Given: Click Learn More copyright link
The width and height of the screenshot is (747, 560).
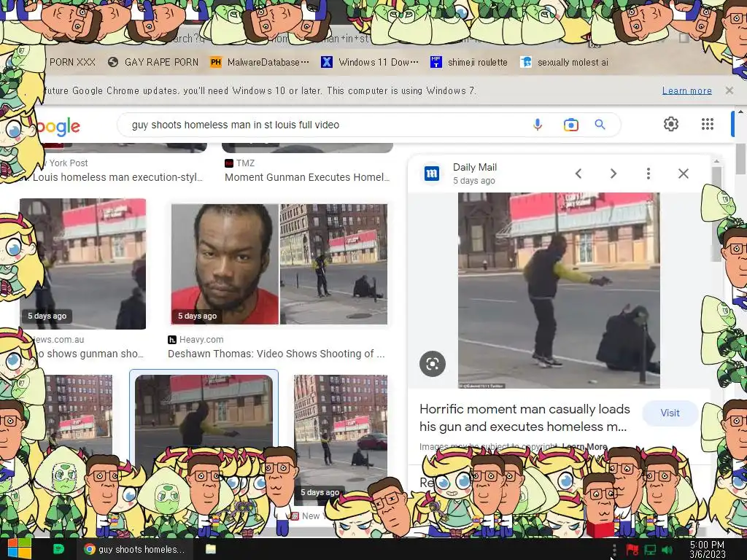Looking at the screenshot, I should point(584,447).
